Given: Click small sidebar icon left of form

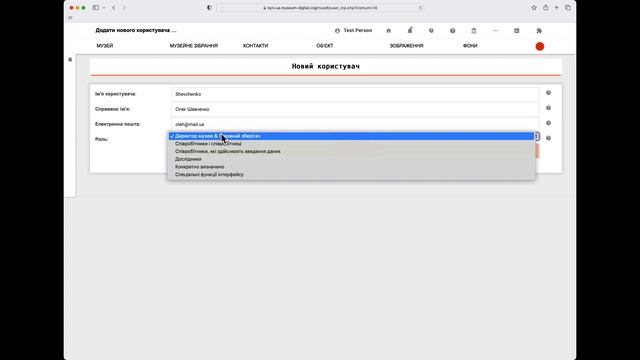Looking at the screenshot, I should coord(70,60).
